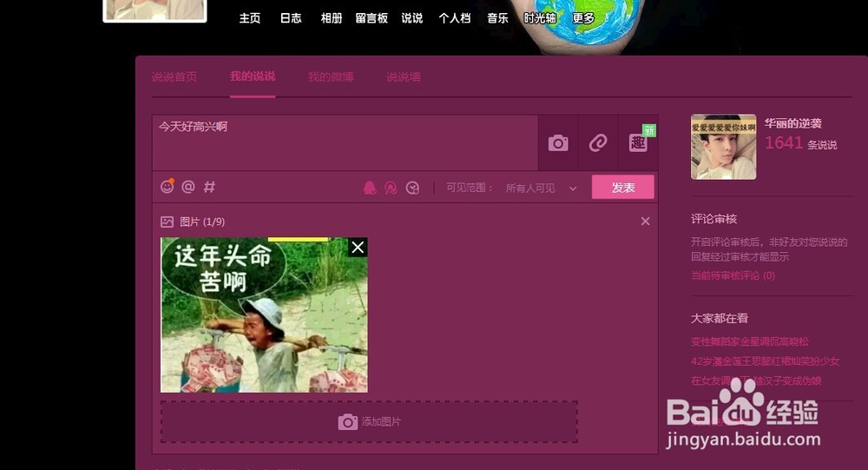Click the scheduled post clock icon
The image size is (868, 470).
coord(412,188)
